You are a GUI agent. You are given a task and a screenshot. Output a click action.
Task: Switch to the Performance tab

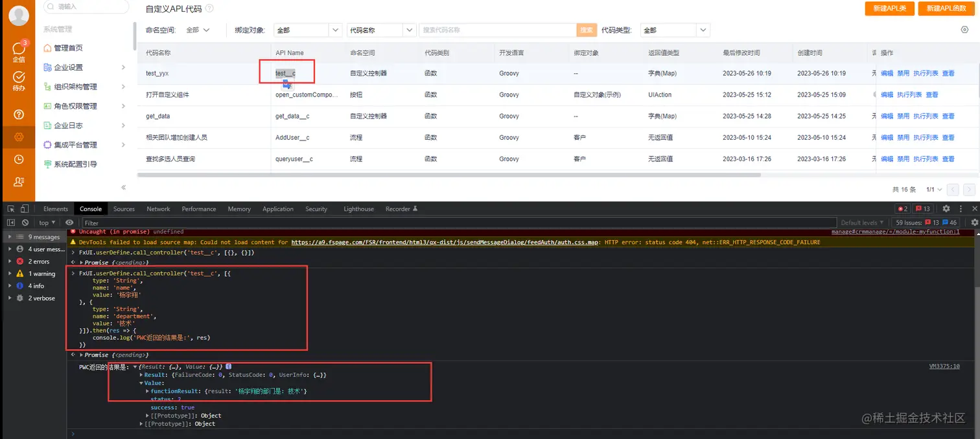coord(199,208)
